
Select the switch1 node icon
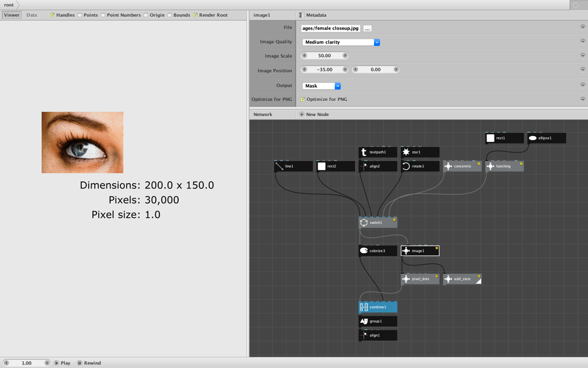(364, 223)
